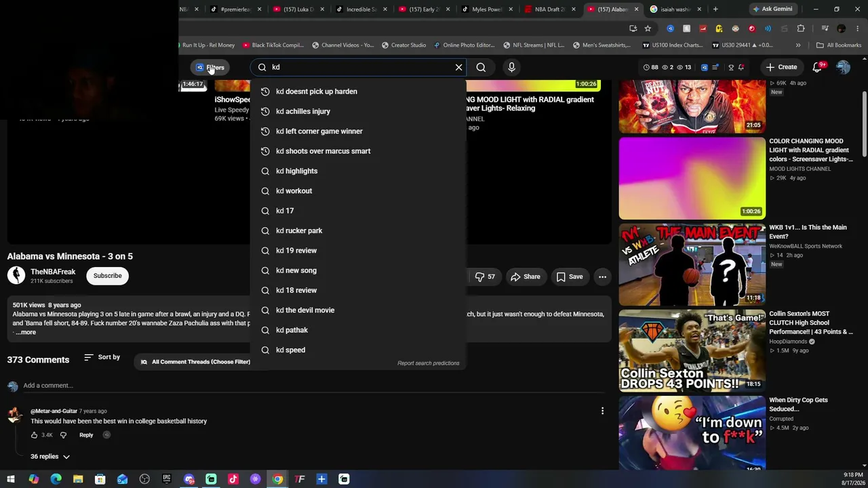
Task: Switch to Google Chrome in the taskbar
Action: coord(277,479)
